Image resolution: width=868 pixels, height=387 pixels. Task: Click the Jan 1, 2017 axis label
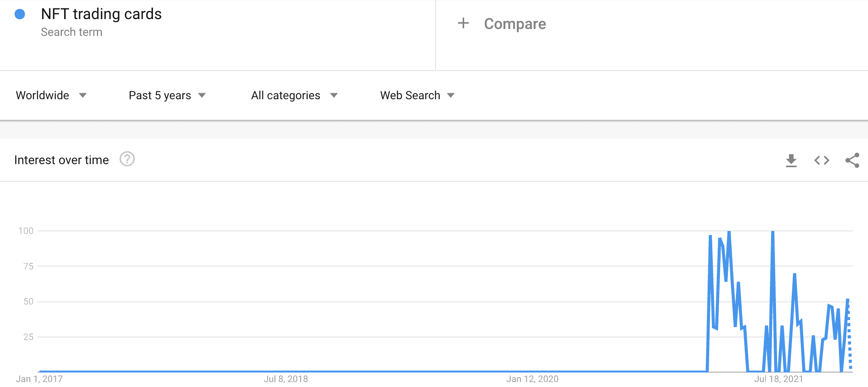(x=39, y=379)
